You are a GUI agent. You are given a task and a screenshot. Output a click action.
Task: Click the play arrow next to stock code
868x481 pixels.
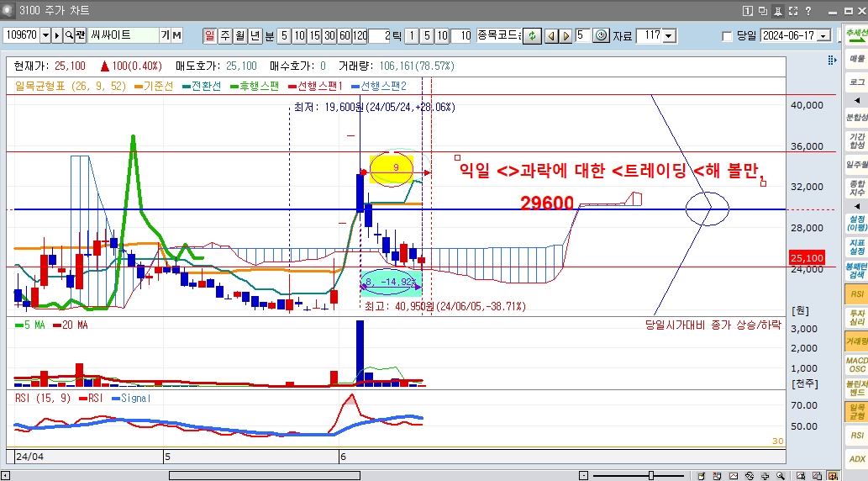tap(56, 35)
